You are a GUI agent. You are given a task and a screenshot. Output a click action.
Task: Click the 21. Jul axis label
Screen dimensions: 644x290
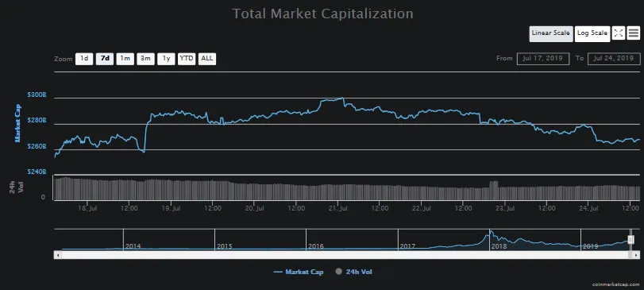pyautogui.click(x=337, y=209)
